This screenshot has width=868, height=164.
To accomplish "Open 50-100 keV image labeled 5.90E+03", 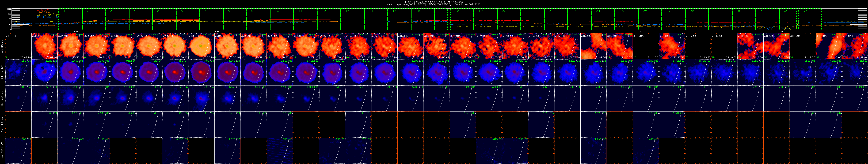I will click(71, 151).
